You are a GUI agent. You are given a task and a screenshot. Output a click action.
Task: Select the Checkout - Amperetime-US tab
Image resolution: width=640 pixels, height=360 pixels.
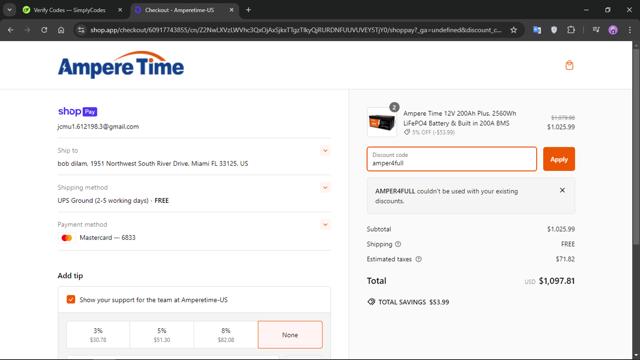tap(180, 10)
